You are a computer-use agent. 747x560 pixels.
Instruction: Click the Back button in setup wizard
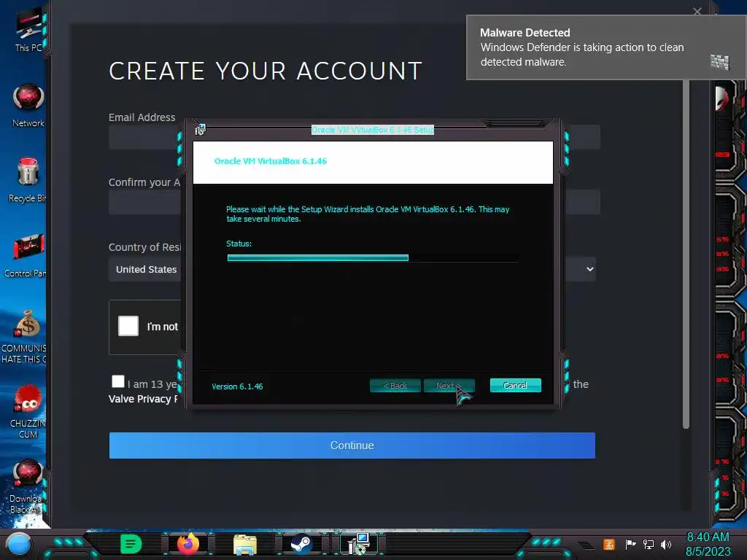[395, 385]
